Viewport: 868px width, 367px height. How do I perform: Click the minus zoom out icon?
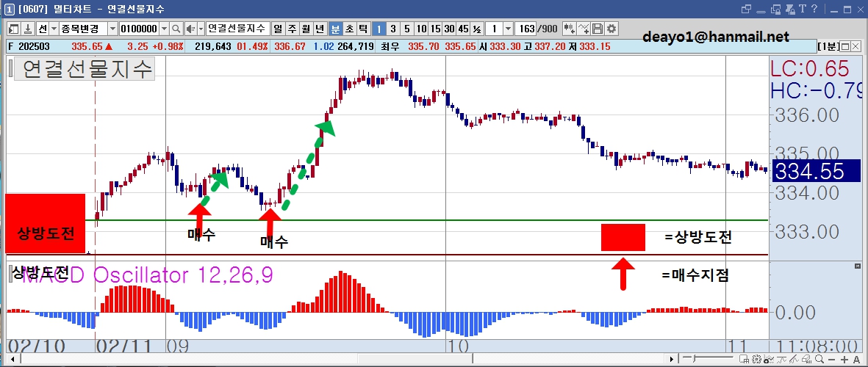(831, 360)
